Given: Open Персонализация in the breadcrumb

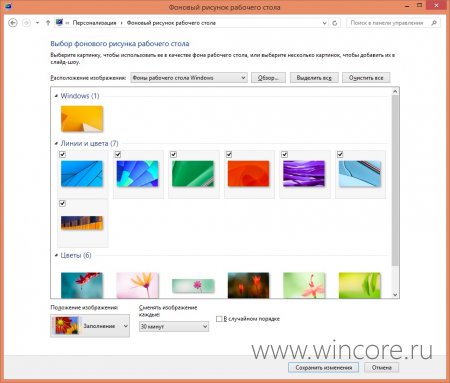Looking at the screenshot, I should coord(94,23).
